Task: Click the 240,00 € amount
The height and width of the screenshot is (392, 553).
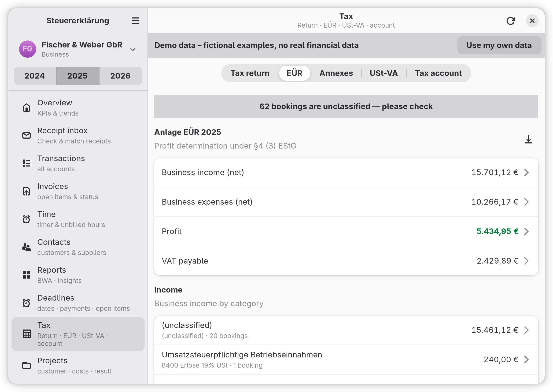Action: (501, 360)
